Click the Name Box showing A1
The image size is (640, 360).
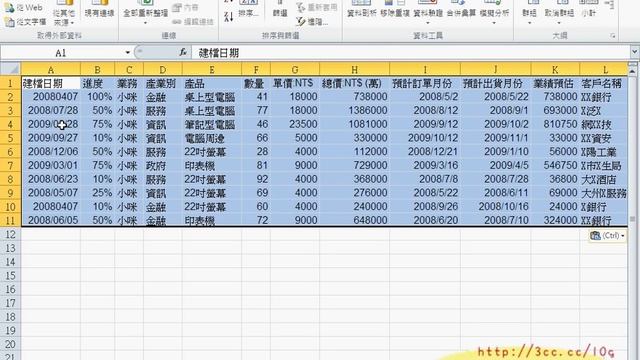(60, 53)
